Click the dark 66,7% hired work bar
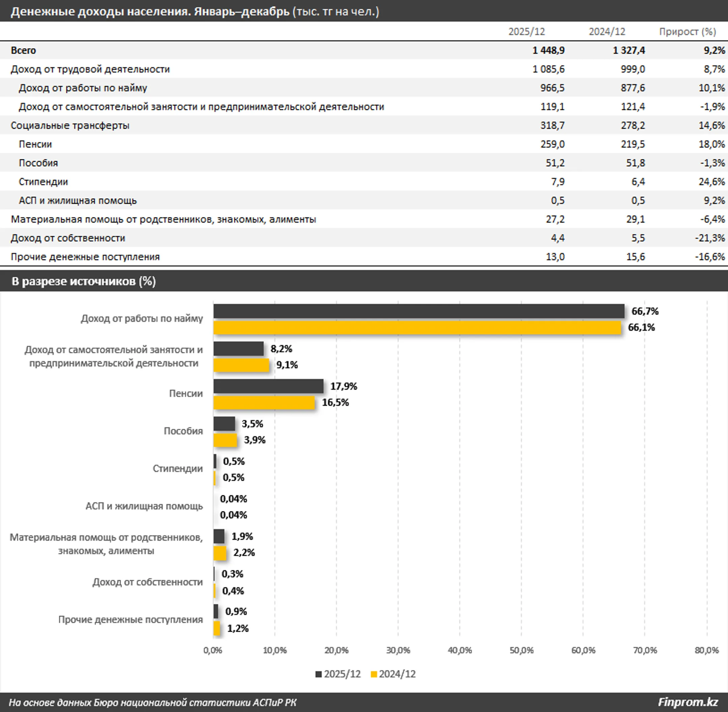Image resolution: width=728 pixels, height=712 pixels. (419, 311)
